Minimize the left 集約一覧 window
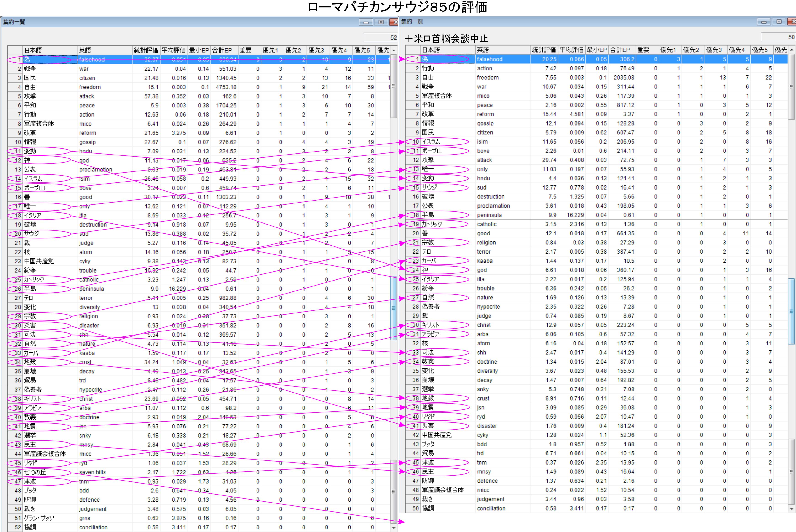 click(x=366, y=22)
